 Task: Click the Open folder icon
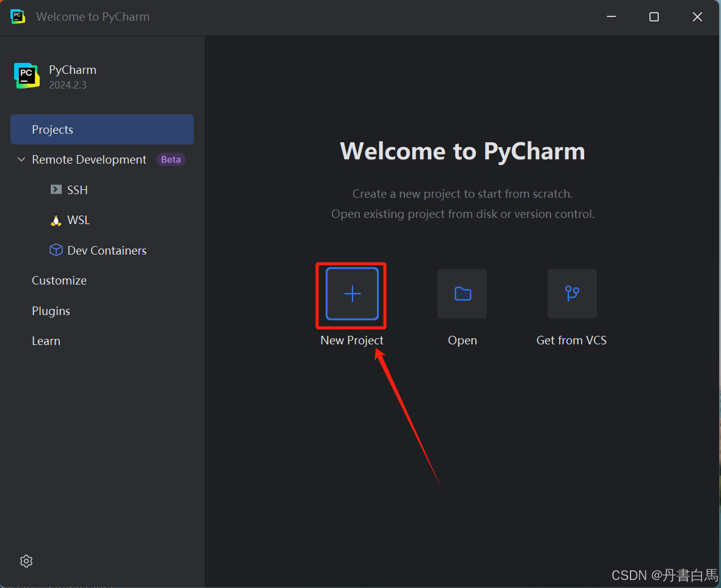tap(462, 294)
